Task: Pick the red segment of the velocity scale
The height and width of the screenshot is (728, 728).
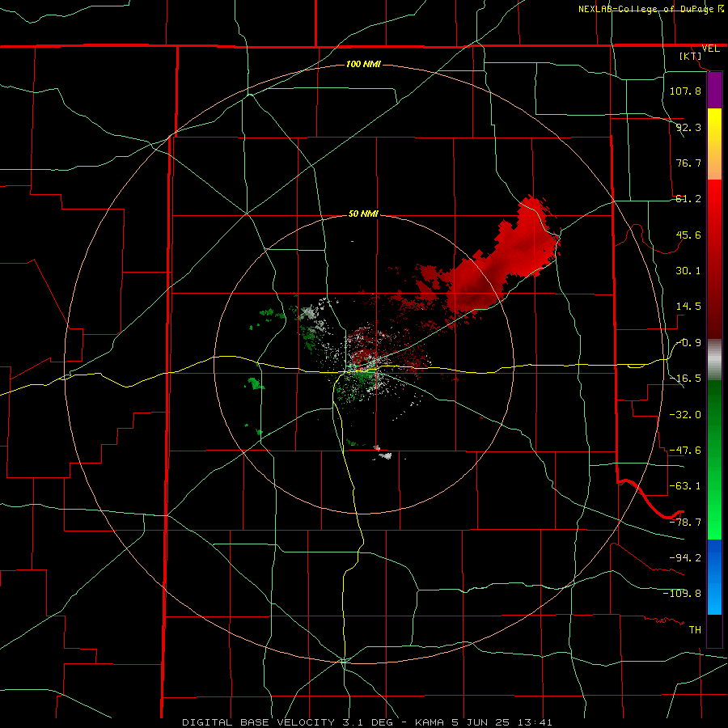Action: click(714, 259)
